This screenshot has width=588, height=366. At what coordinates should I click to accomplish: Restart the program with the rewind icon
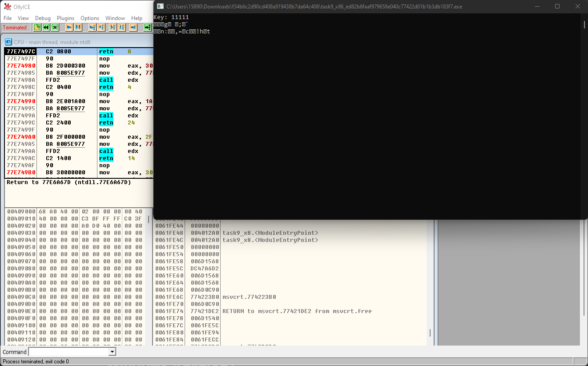tap(46, 28)
